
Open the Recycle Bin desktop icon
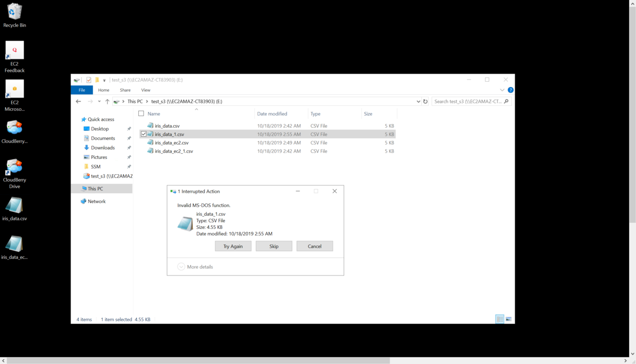point(14,15)
